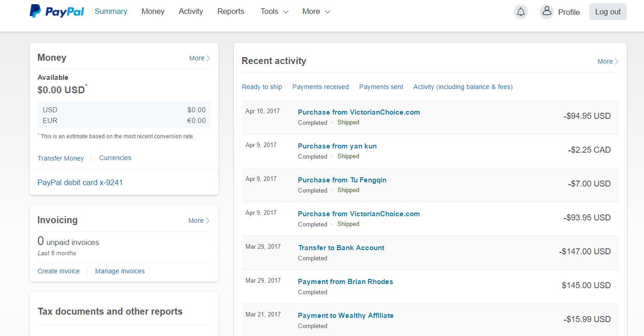Image resolution: width=644 pixels, height=336 pixels.
Task: Open Transfer to Bank Account transaction
Action: [341, 247]
